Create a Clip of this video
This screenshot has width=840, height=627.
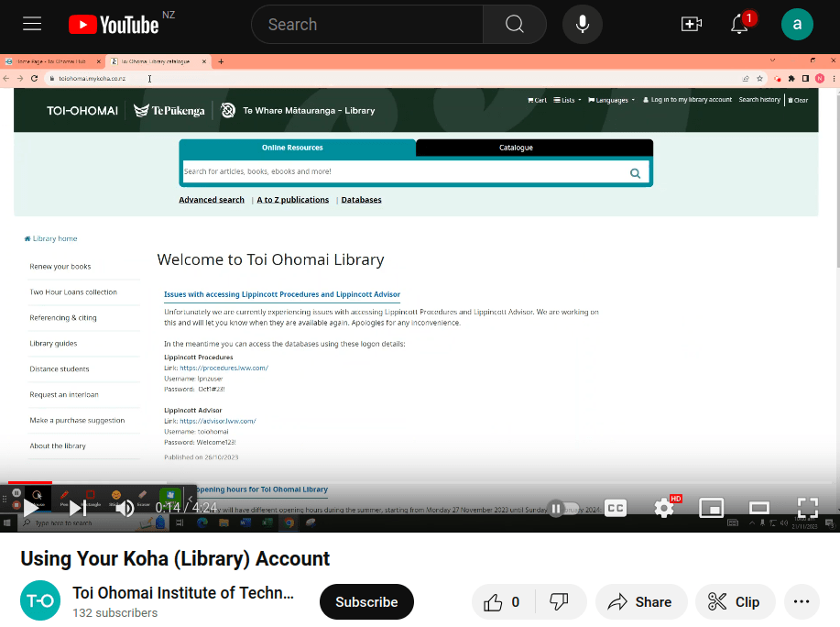tap(735, 602)
